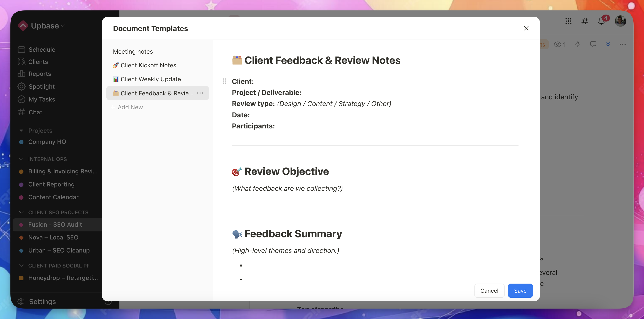Select the Company HQ project color dot
Image resolution: width=644 pixels, height=319 pixels.
(x=21, y=142)
